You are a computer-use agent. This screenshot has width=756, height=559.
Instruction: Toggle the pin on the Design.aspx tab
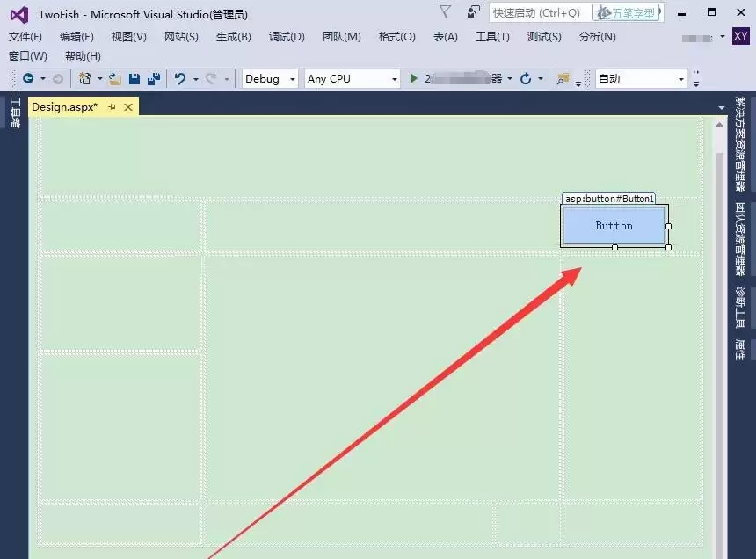[112, 106]
